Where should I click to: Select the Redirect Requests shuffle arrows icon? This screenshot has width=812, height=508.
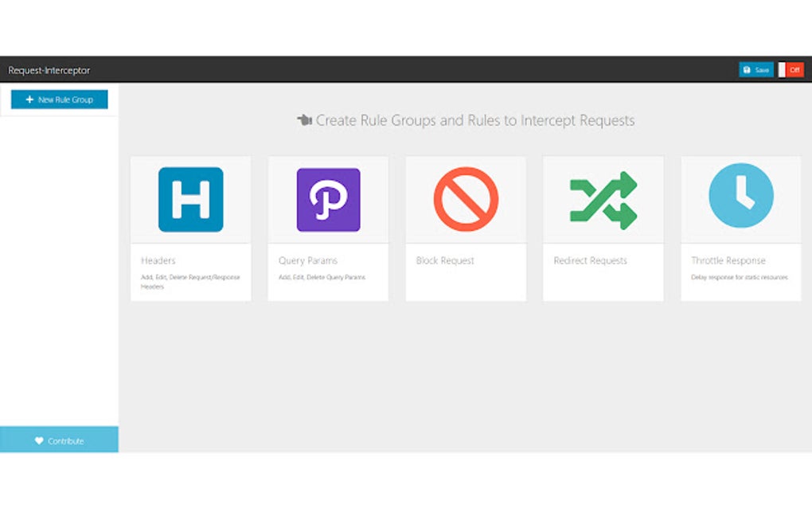click(x=603, y=199)
